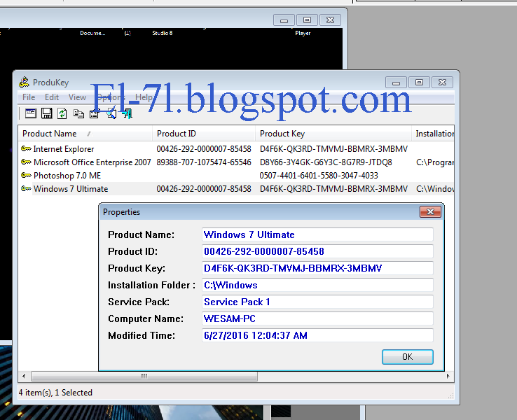
Task: Click the Installation Folder field showing C:\Windows
Action: coord(317,285)
